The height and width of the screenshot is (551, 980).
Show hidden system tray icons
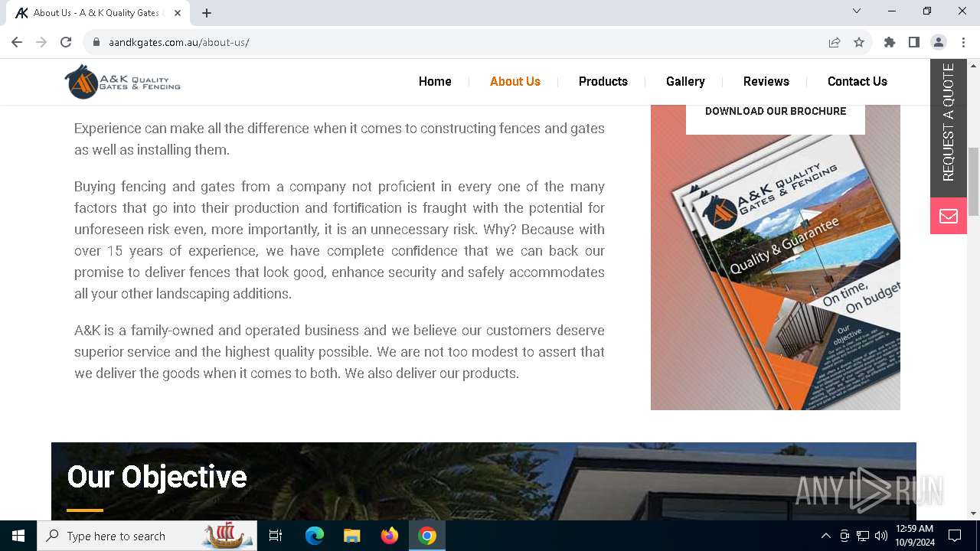coord(825,536)
